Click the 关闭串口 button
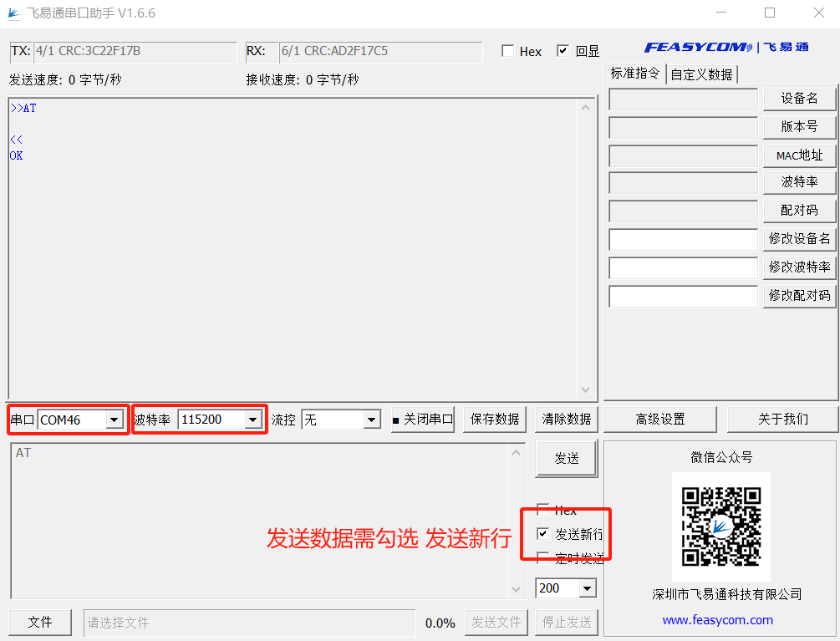Screen dimensions: 840x641 point(423,420)
